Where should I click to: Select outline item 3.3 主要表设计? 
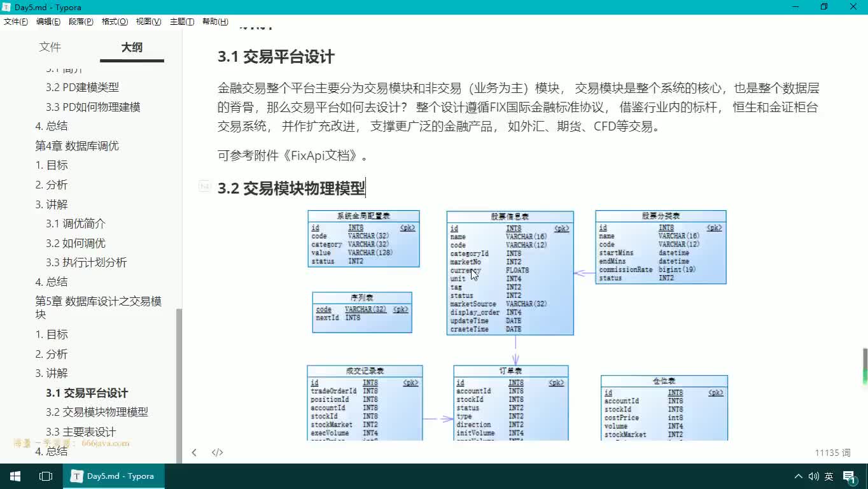(x=81, y=432)
